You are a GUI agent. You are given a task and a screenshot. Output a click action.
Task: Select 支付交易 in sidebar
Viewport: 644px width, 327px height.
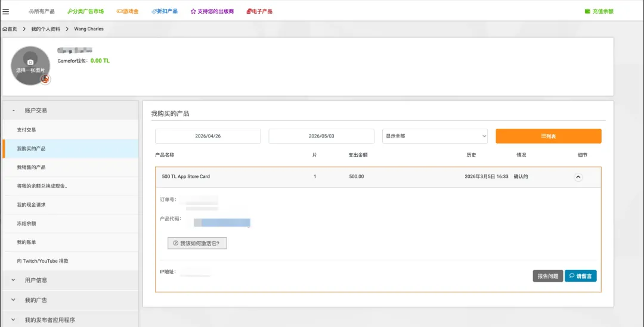click(x=70, y=130)
